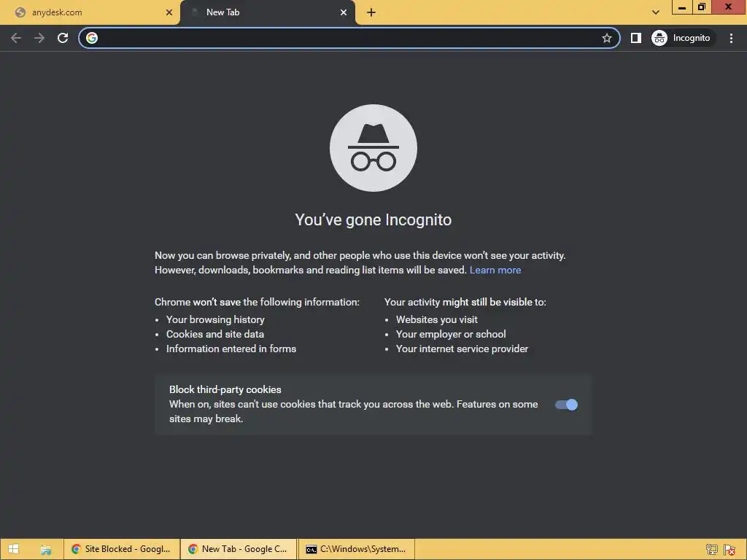Image resolution: width=747 pixels, height=560 pixels.
Task: Select the New Tab tab
Action: pyautogui.click(x=268, y=12)
